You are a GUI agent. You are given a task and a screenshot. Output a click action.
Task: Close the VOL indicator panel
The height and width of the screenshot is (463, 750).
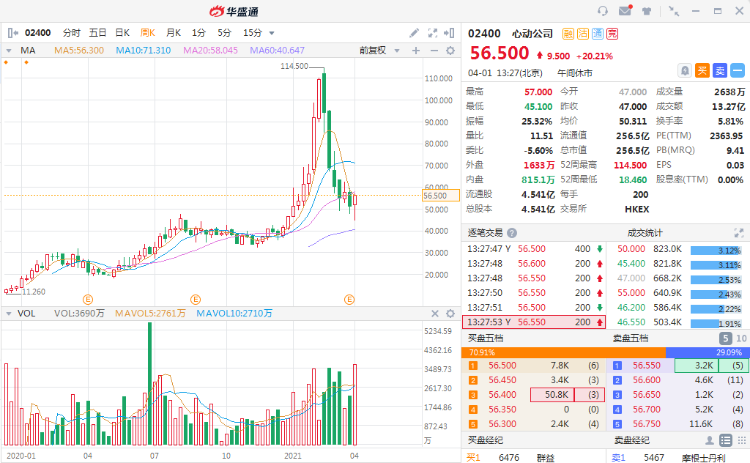point(435,313)
